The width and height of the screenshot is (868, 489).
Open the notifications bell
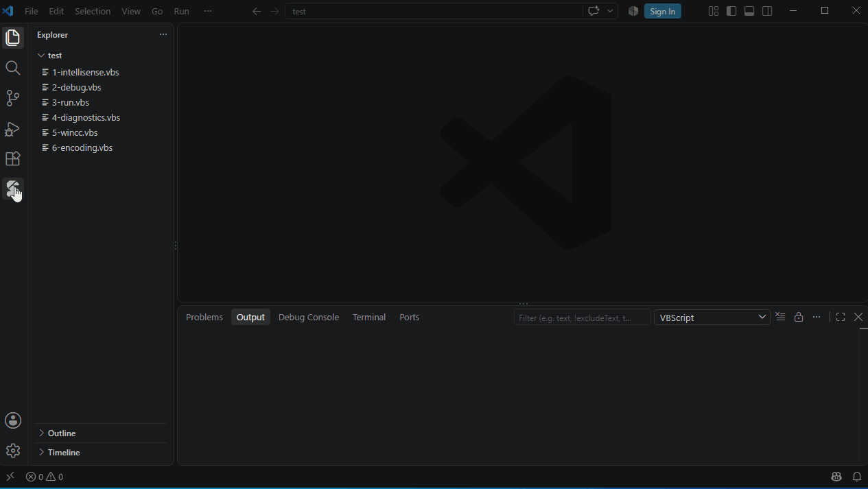(x=857, y=477)
